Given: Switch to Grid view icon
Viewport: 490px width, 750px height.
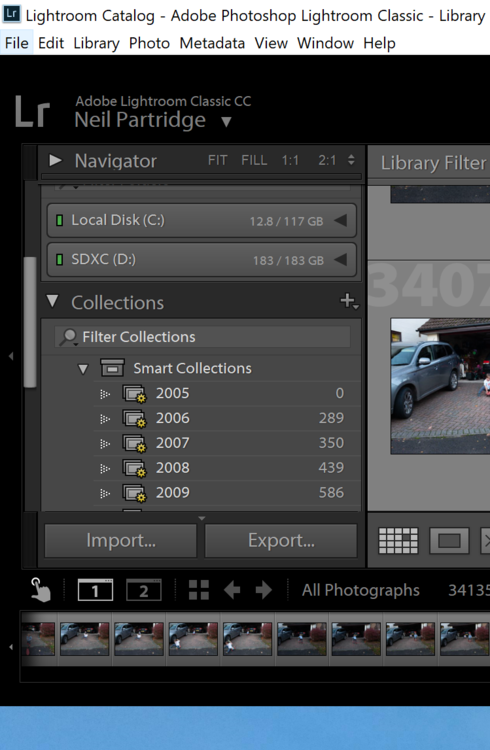Looking at the screenshot, I should (398, 540).
